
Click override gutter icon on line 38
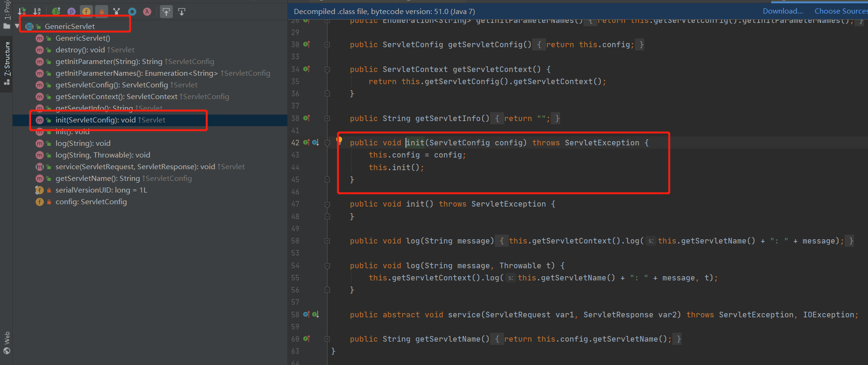(x=306, y=118)
